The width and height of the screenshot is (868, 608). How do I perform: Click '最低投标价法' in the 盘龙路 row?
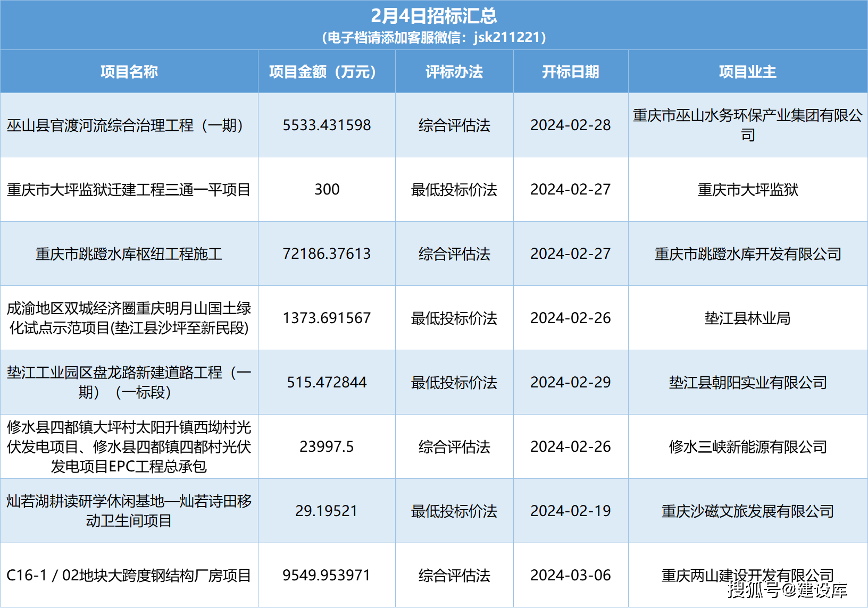(x=454, y=383)
